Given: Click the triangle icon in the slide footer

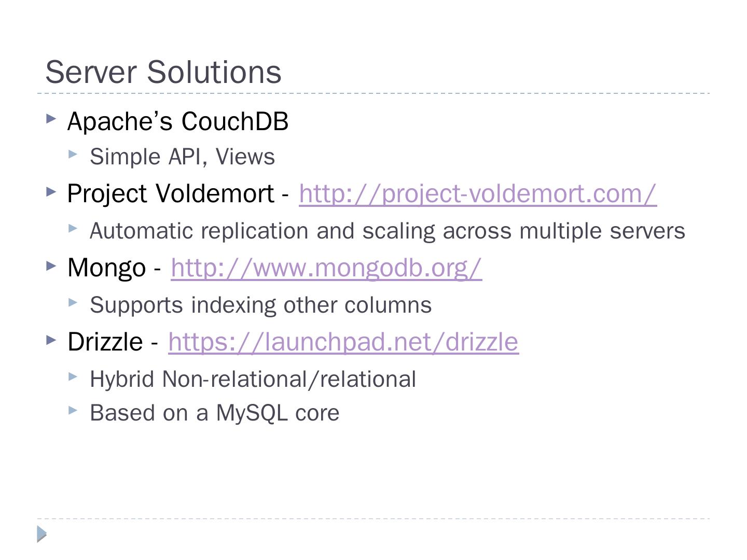Looking at the screenshot, I should coord(42,534).
